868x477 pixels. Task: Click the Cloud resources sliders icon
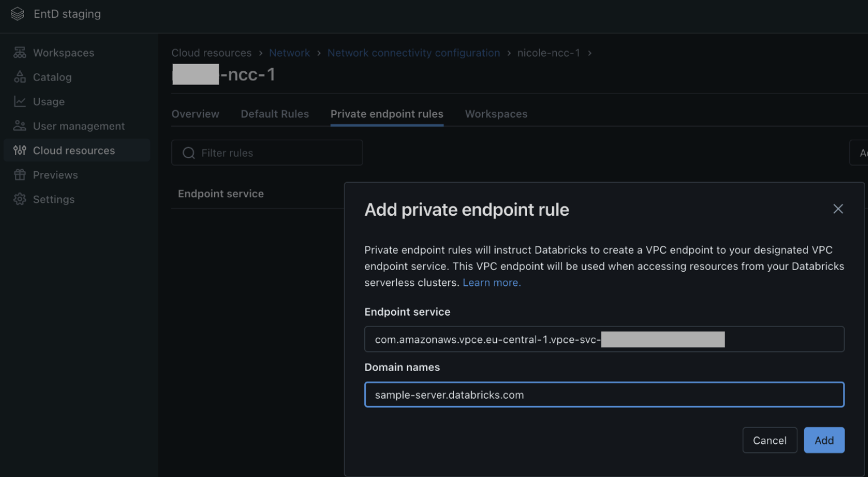[x=20, y=151]
